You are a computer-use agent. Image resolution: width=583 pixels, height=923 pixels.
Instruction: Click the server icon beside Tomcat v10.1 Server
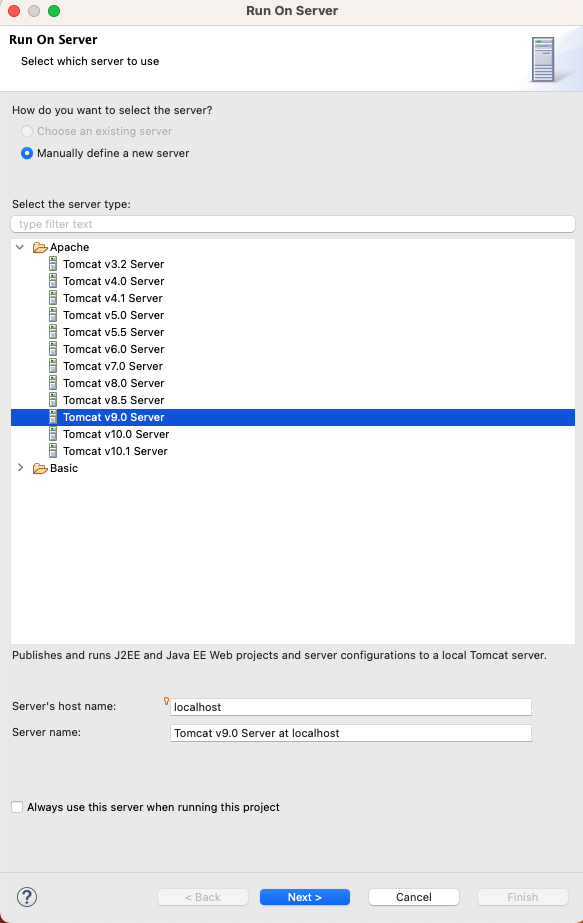click(53, 452)
